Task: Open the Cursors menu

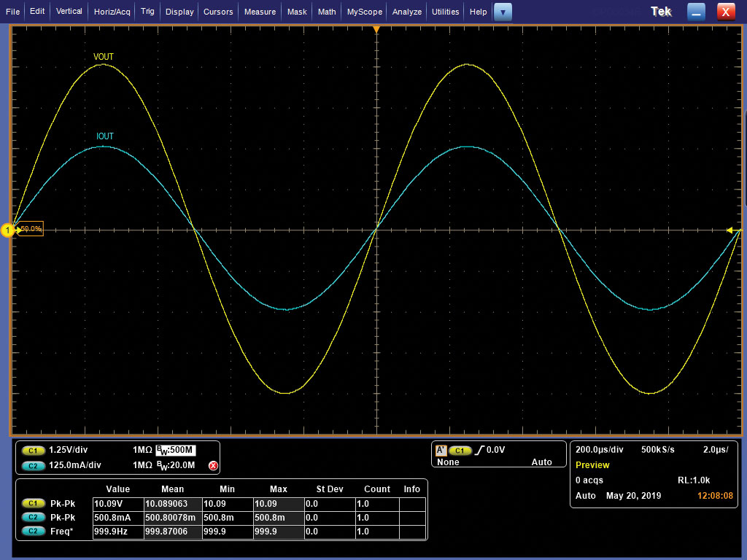Action: click(x=217, y=12)
